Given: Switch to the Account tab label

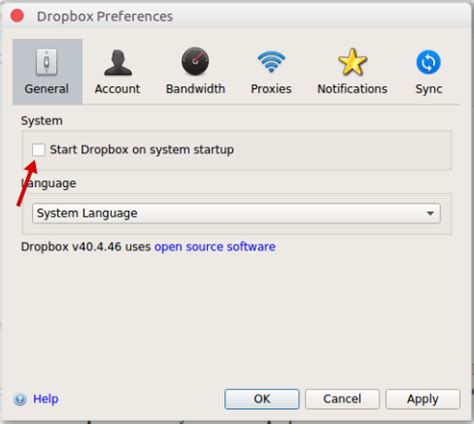Looking at the screenshot, I should [117, 89].
